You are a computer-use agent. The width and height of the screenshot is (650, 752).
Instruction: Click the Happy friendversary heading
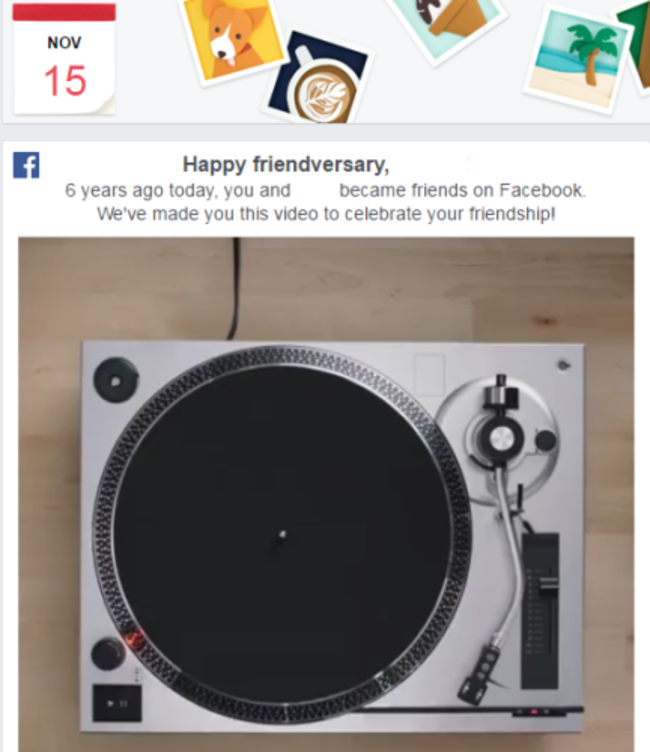click(x=286, y=164)
